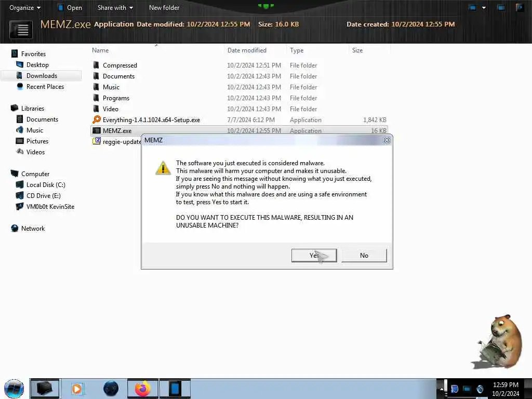Viewport: 532px width, 399px height.
Task: Select the Programs folder
Action: click(x=116, y=98)
